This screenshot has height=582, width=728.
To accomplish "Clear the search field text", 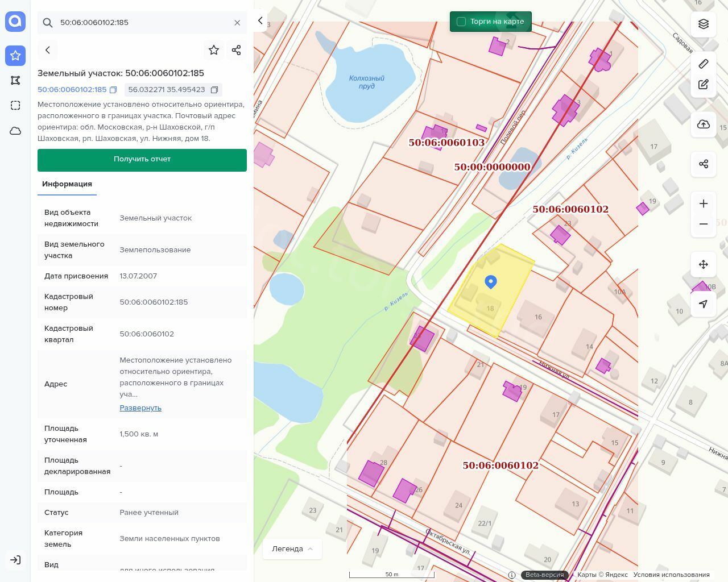I will point(237,23).
